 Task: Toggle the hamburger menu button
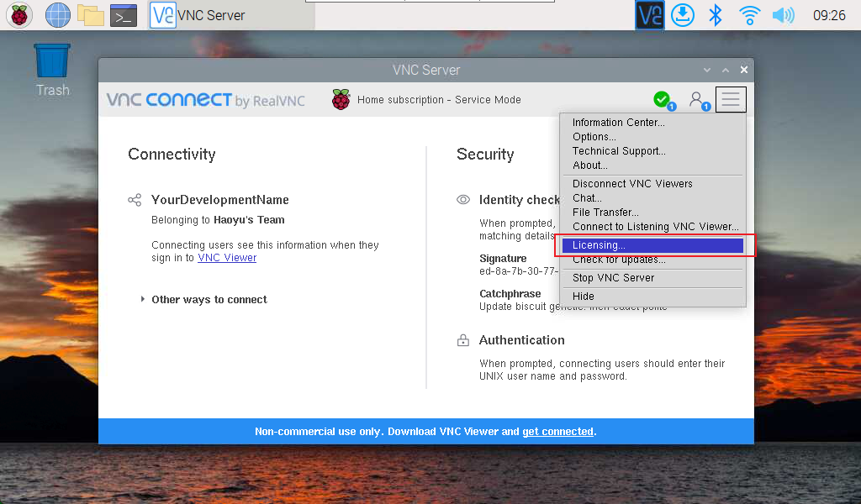(x=731, y=99)
